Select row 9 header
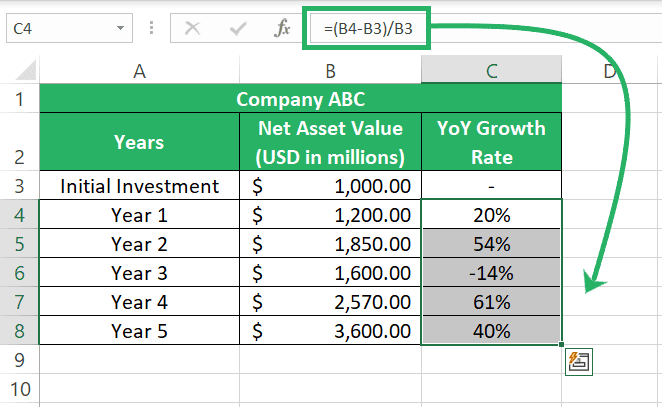This screenshot has height=407, width=662. coord(19,360)
